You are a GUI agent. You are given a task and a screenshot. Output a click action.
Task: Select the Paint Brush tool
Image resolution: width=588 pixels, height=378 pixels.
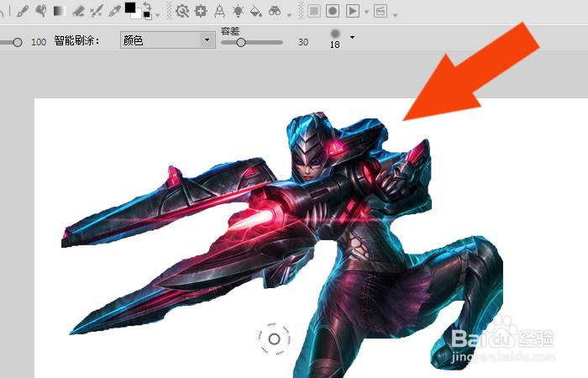(x=23, y=11)
